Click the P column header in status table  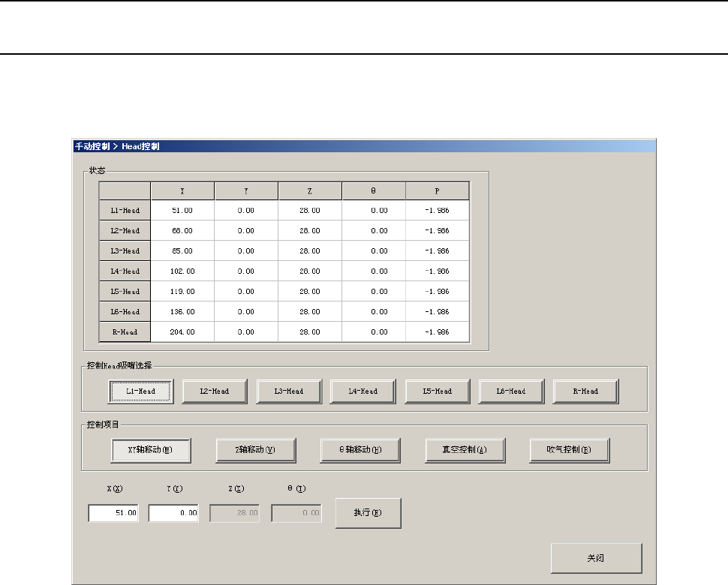(x=438, y=190)
